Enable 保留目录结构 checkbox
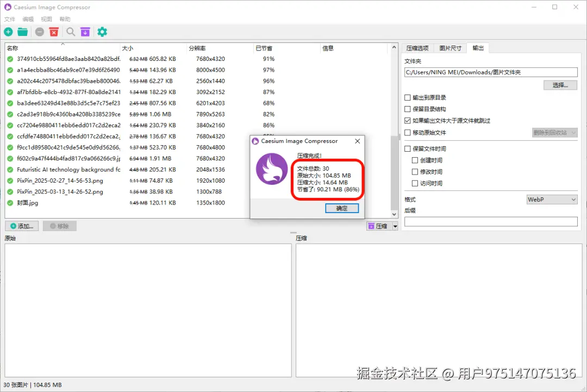Screen dimensions: 587x392 pyautogui.click(x=408, y=109)
